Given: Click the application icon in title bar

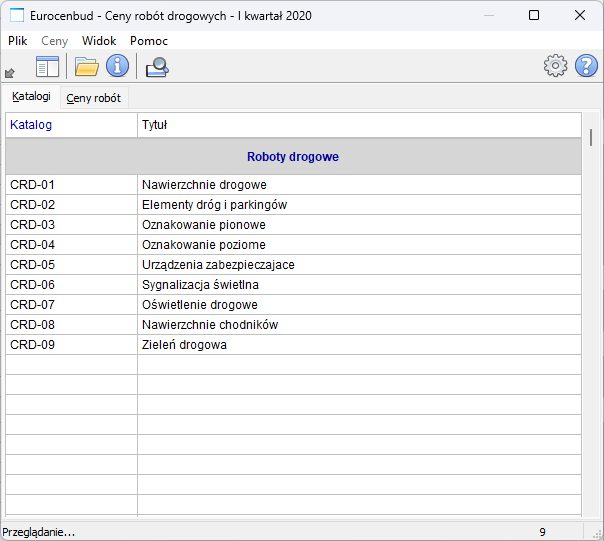Looking at the screenshot, I should (16, 15).
